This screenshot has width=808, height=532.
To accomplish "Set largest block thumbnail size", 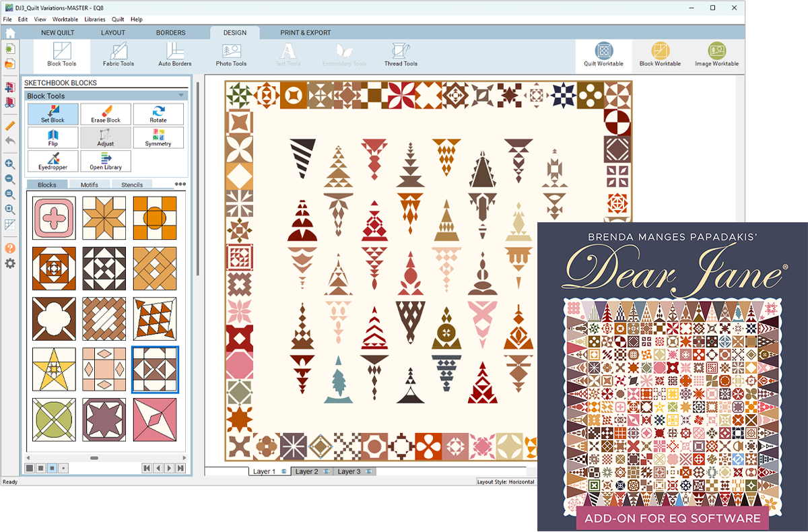I will pos(30,467).
